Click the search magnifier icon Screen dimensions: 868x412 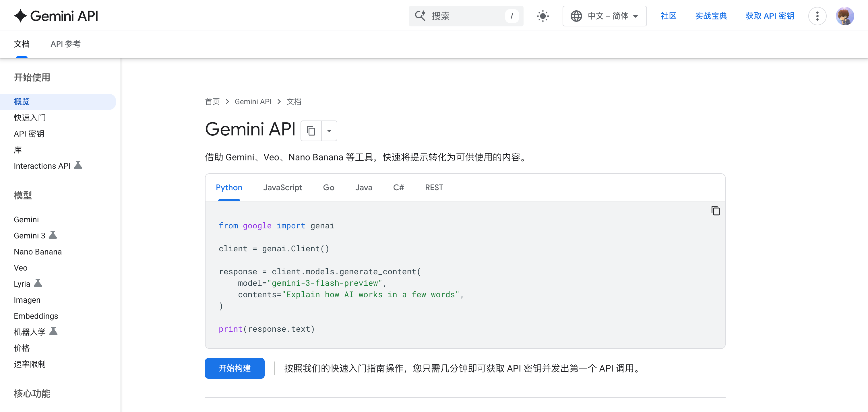(x=420, y=16)
